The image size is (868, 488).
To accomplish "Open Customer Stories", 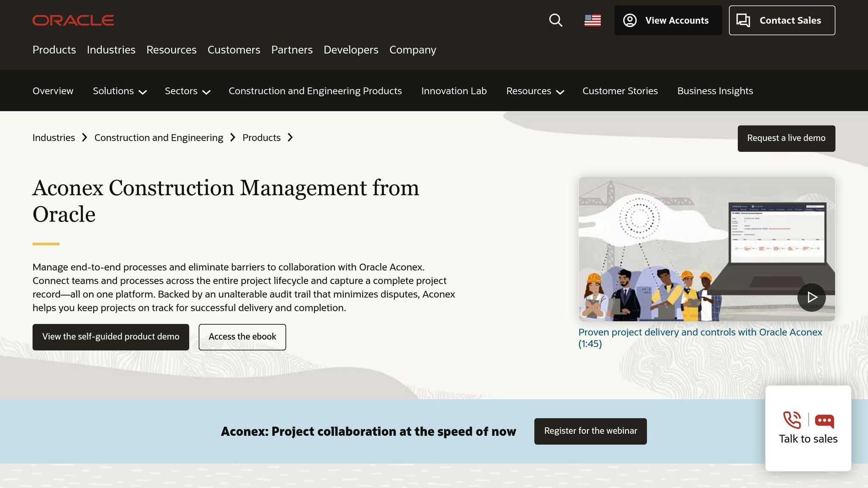I will click(x=620, y=91).
